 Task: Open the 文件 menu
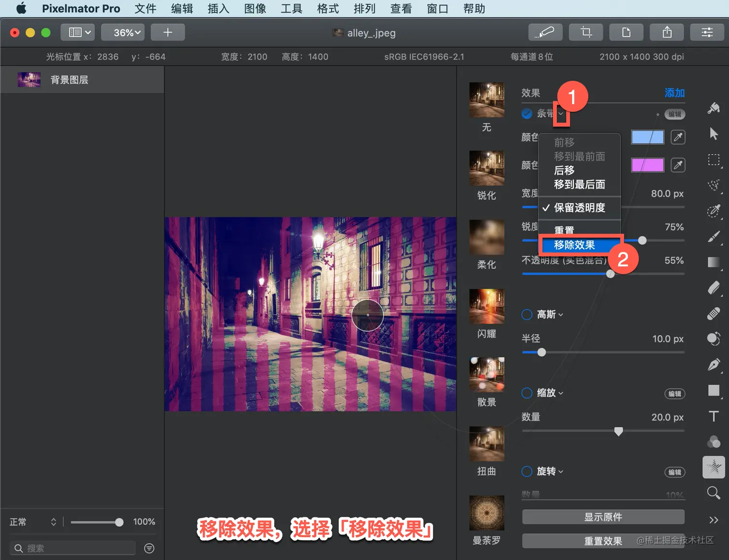pyautogui.click(x=145, y=9)
